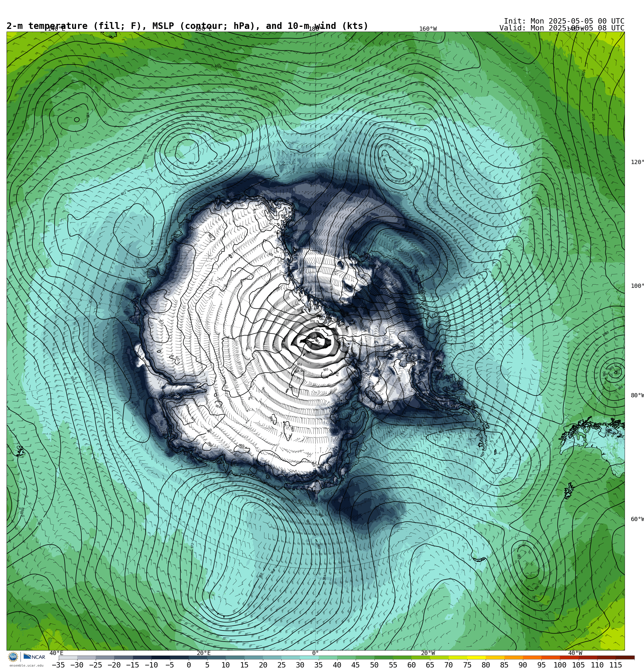Click the 20°E longitude label
Screen dimensions: 644x669
[204, 653]
